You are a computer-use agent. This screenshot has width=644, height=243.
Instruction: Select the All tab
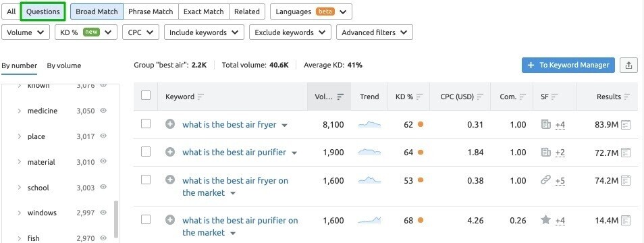tap(11, 11)
